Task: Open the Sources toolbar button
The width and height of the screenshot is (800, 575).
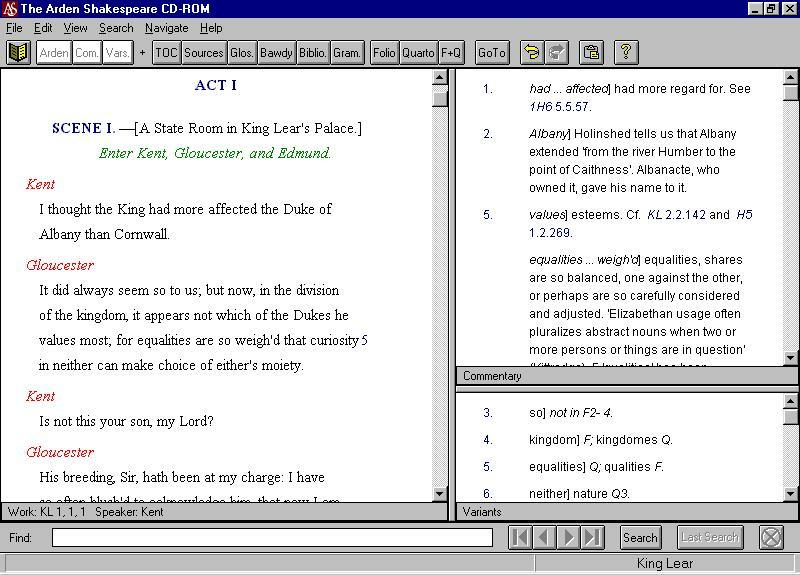Action: click(x=204, y=53)
